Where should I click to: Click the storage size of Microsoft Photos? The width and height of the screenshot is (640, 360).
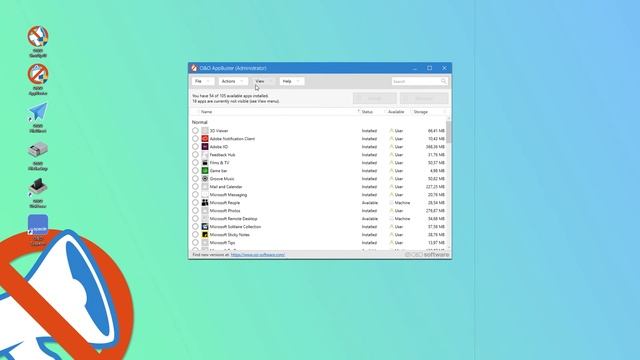(436, 211)
